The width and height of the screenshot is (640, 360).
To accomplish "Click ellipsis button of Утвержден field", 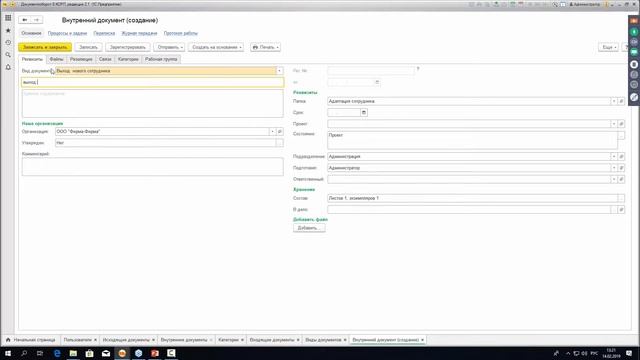I will coord(280,143).
